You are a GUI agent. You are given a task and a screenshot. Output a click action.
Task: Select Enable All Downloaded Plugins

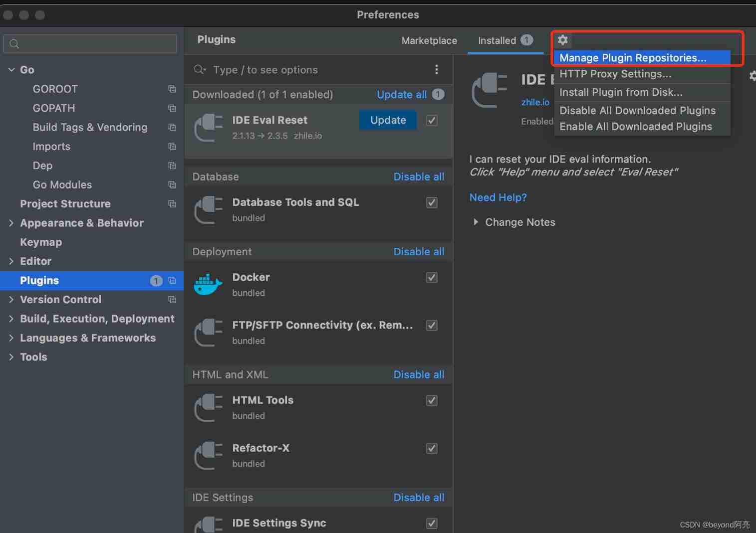point(642,127)
